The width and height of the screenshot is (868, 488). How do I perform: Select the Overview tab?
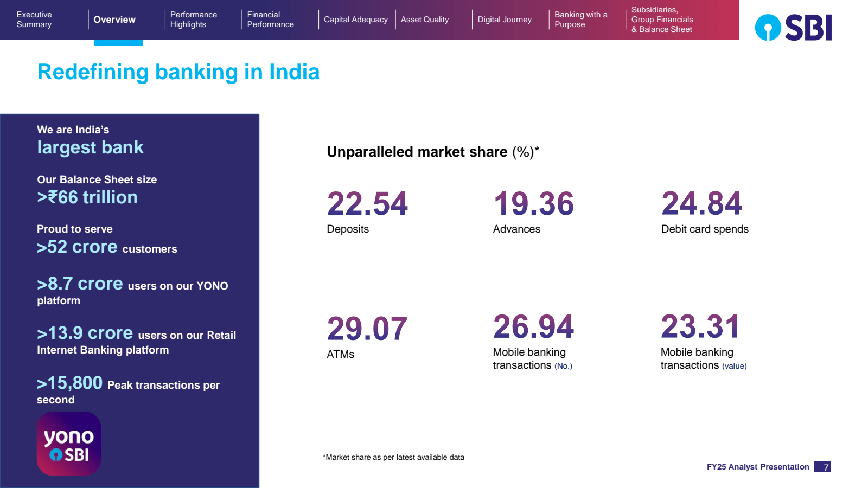pos(114,20)
